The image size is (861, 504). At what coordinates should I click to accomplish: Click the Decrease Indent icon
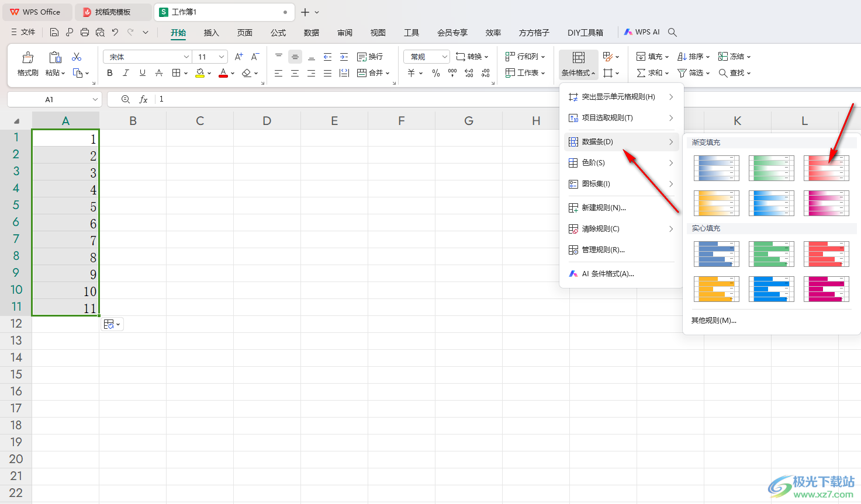(x=328, y=57)
